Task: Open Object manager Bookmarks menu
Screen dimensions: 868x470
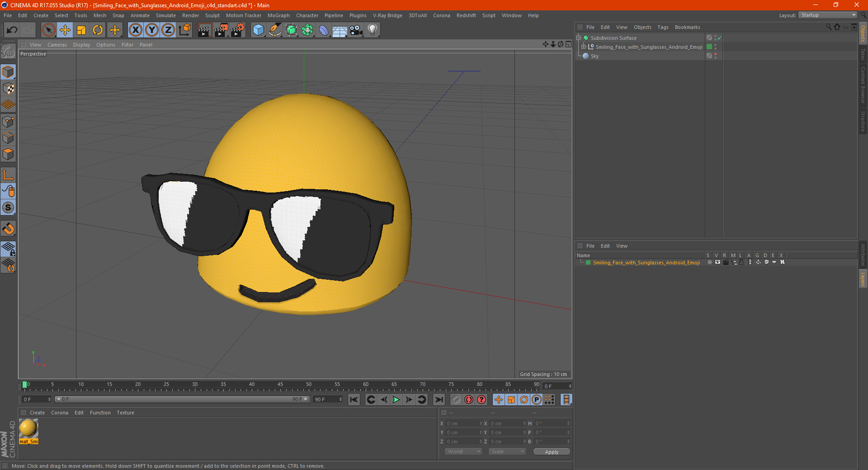Action: click(x=687, y=27)
